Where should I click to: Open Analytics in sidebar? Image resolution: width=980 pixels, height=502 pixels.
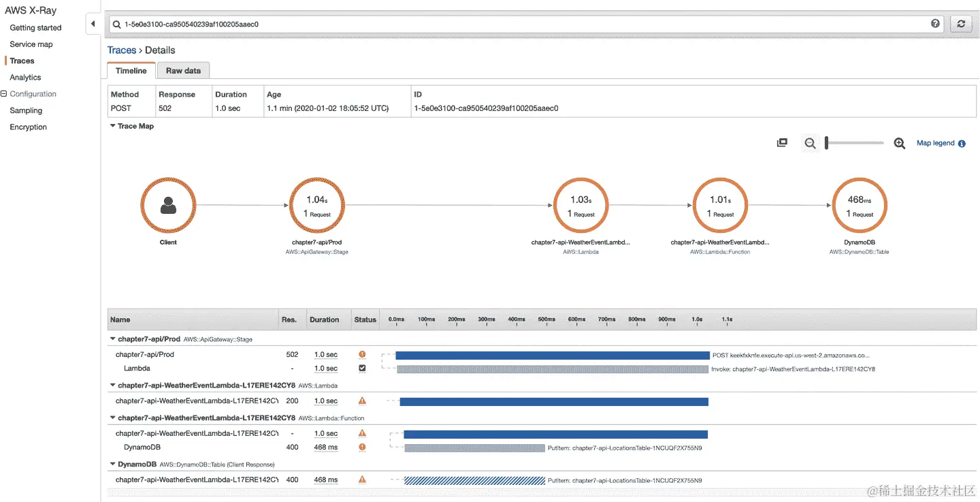(25, 78)
